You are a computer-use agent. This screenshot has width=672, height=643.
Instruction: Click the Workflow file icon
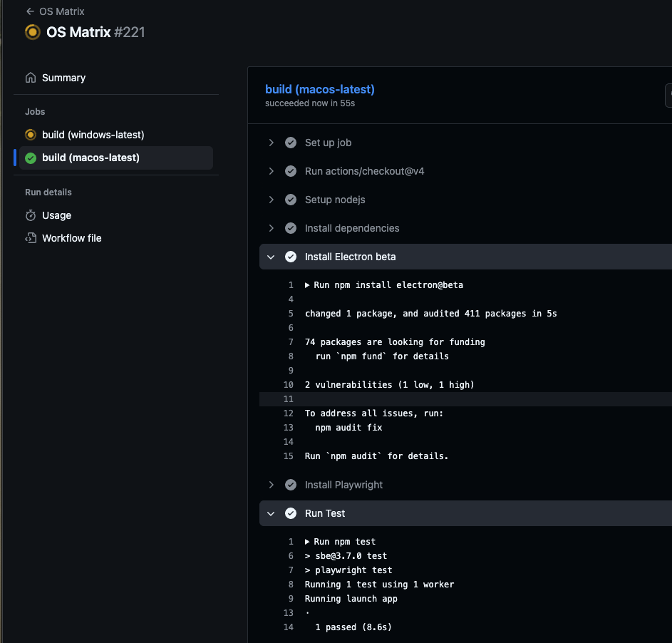tap(30, 237)
